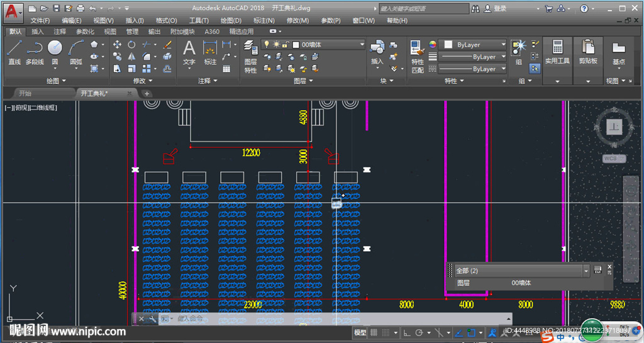This screenshot has width=644, height=343.
Task: Click the white layer color swatch
Action: click(296, 44)
